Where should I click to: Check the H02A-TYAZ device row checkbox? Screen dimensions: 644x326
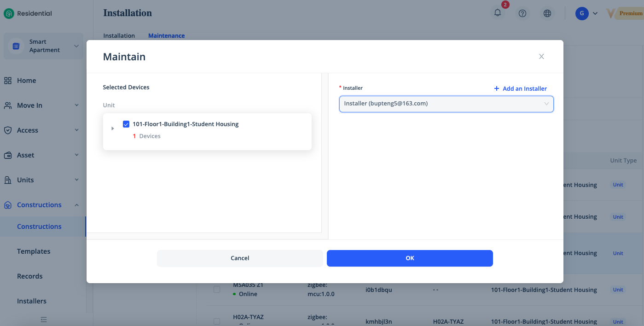click(x=217, y=321)
